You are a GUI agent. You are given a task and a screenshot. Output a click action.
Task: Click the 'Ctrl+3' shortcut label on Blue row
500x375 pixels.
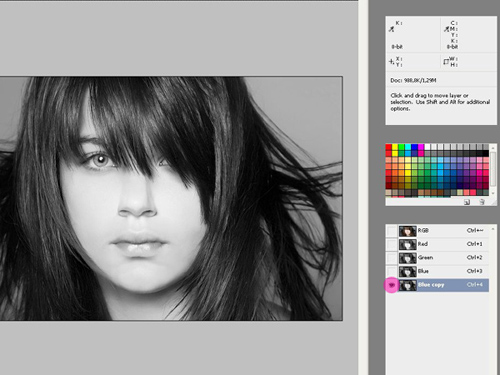click(x=474, y=271)
